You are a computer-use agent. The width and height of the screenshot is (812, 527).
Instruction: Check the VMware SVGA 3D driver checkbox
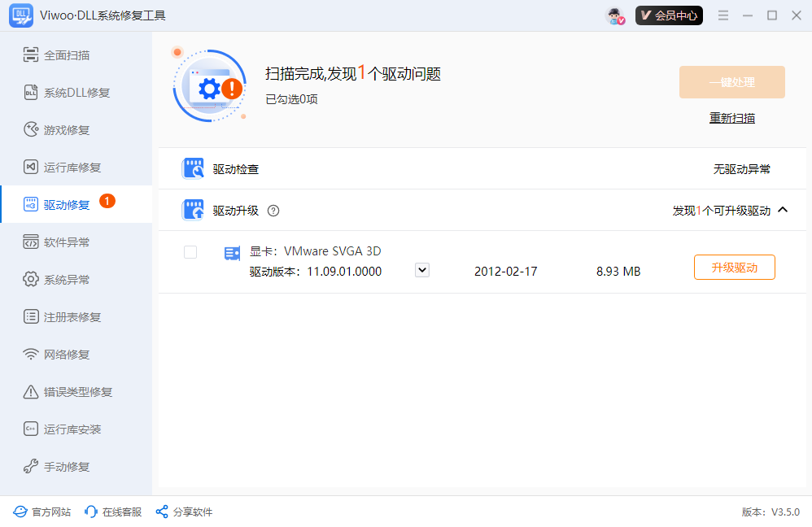[x=190, y=252]
